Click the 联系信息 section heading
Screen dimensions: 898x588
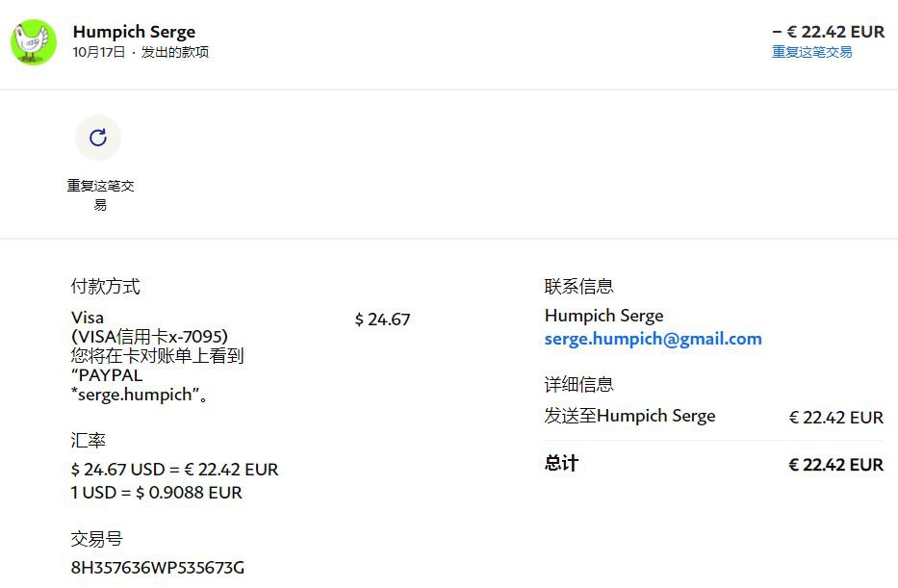click(579, 286)
